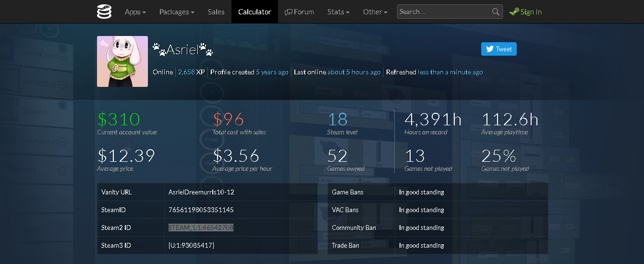Expand the Stats dropdown menu
The height and width of the screenshot is (264, 644).
click(x=338, y=12)
